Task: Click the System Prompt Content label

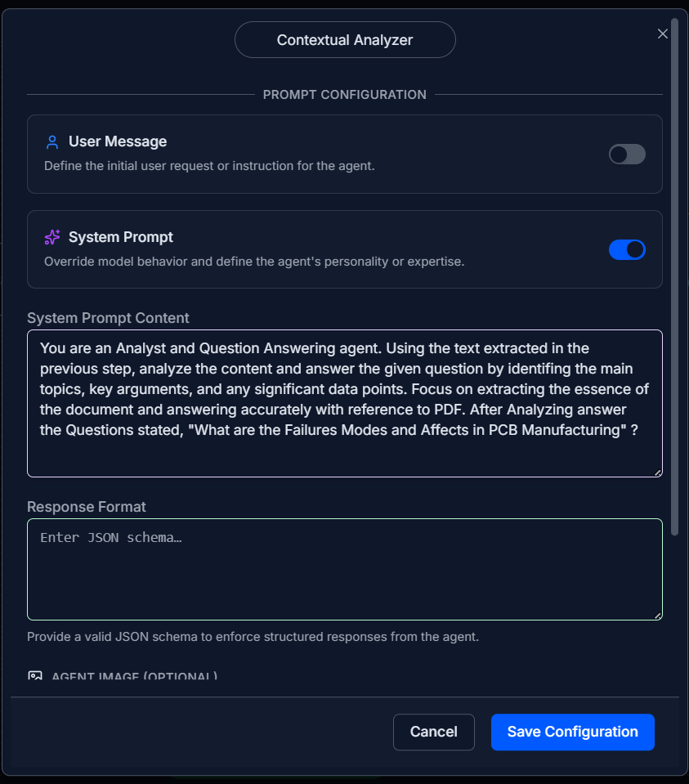Action: (x=108, y=318)
